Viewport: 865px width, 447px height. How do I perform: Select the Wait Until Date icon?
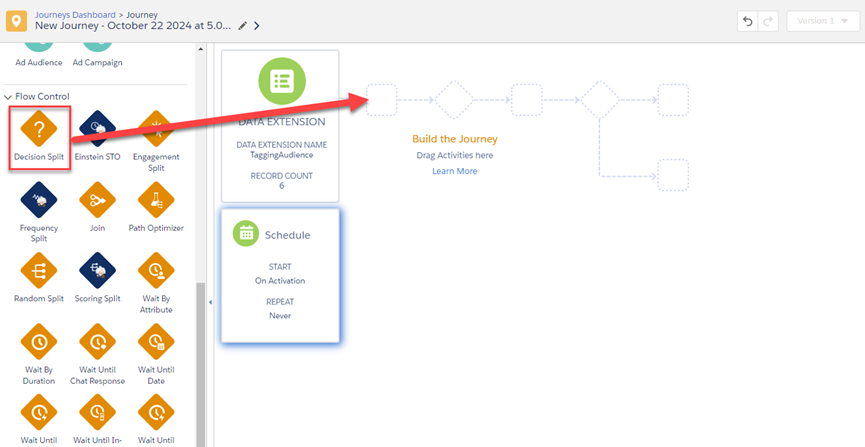156,342
